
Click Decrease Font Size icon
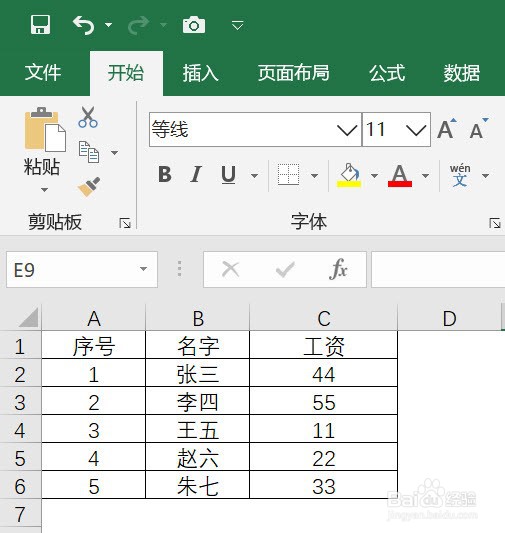479,129
